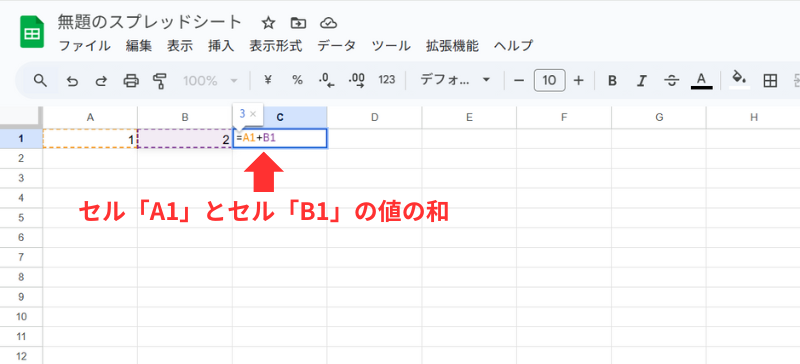Select cell A1 containing 1

tap(90, 138)
